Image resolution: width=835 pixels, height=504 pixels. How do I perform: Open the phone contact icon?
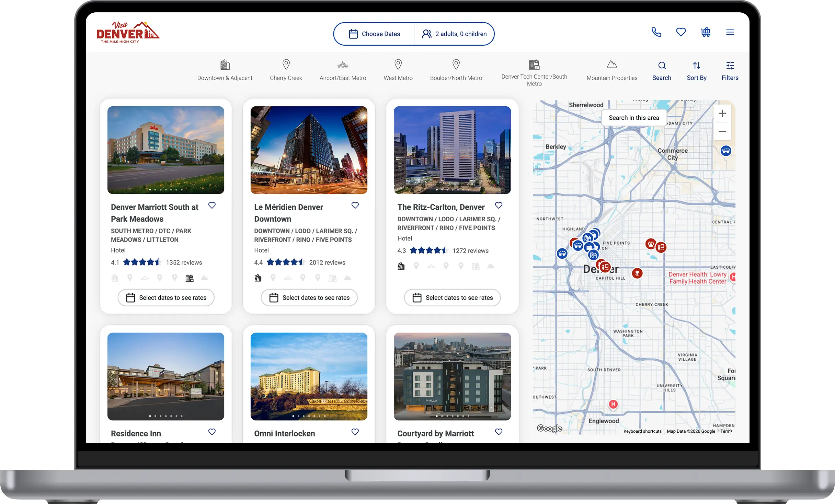pyautogui.click(x=656, y=32)
